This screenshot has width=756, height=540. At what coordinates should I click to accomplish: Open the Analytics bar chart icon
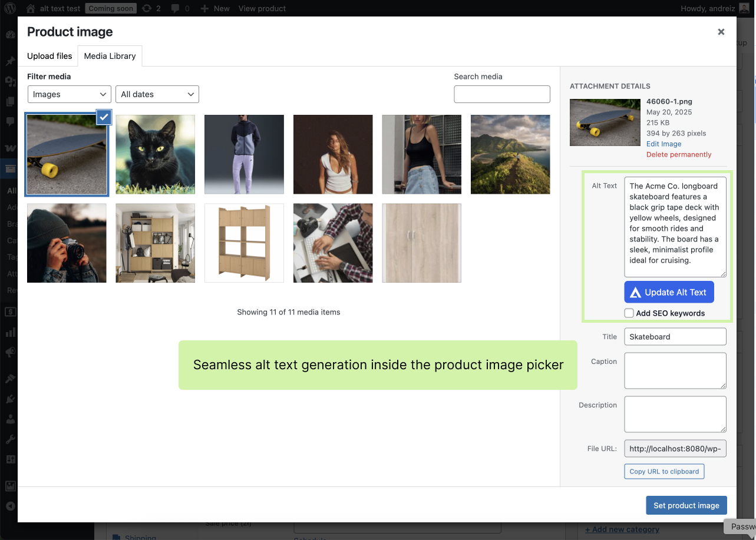coord(10,332)
